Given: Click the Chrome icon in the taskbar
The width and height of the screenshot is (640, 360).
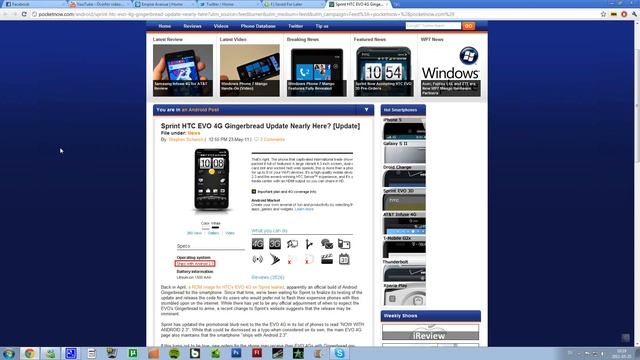Looking at the screenshot, I should pos(29,353).
